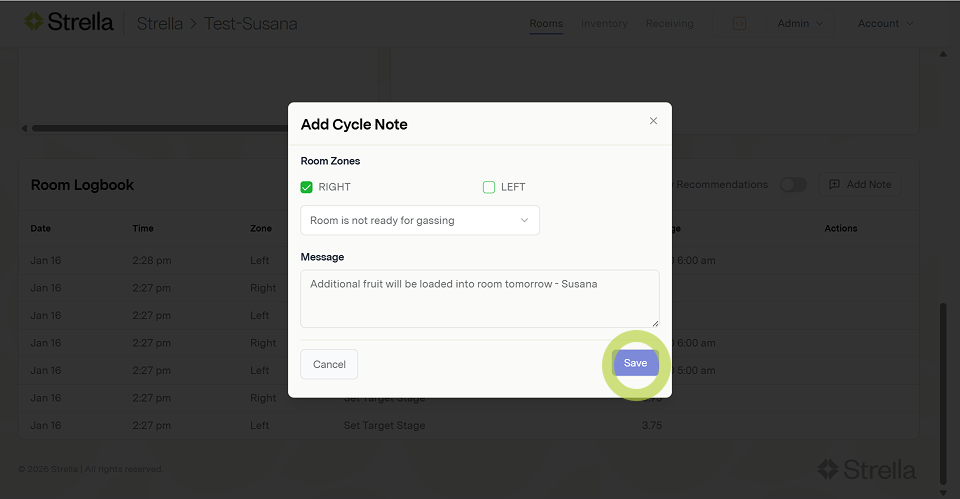Switch to the Inventory tab

604,23
